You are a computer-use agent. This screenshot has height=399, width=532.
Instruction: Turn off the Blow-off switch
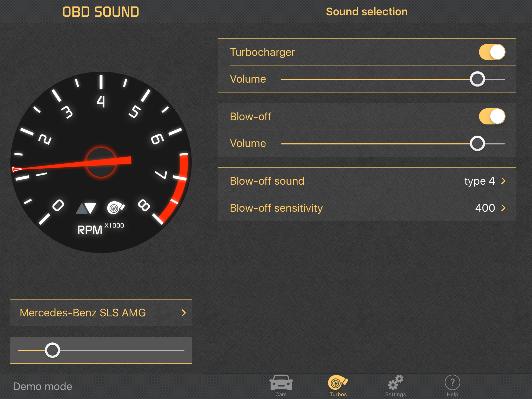(x=492, y=116)
